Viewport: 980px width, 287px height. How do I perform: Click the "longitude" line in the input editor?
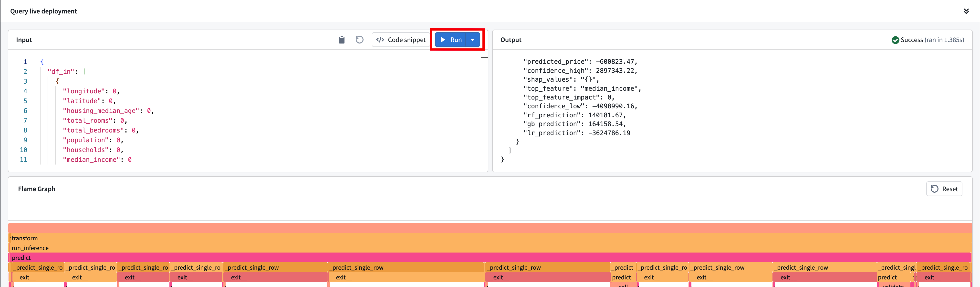pos(91,91)
